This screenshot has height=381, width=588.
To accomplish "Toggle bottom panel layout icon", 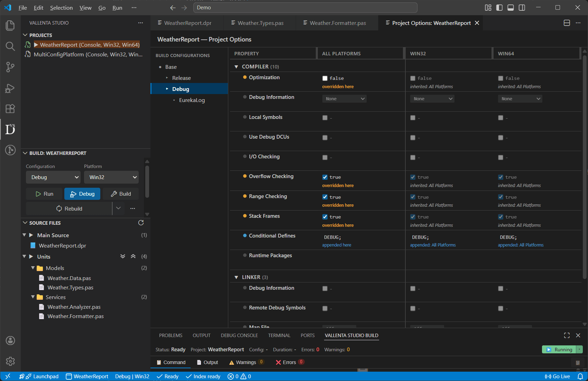I will (511, 8).
